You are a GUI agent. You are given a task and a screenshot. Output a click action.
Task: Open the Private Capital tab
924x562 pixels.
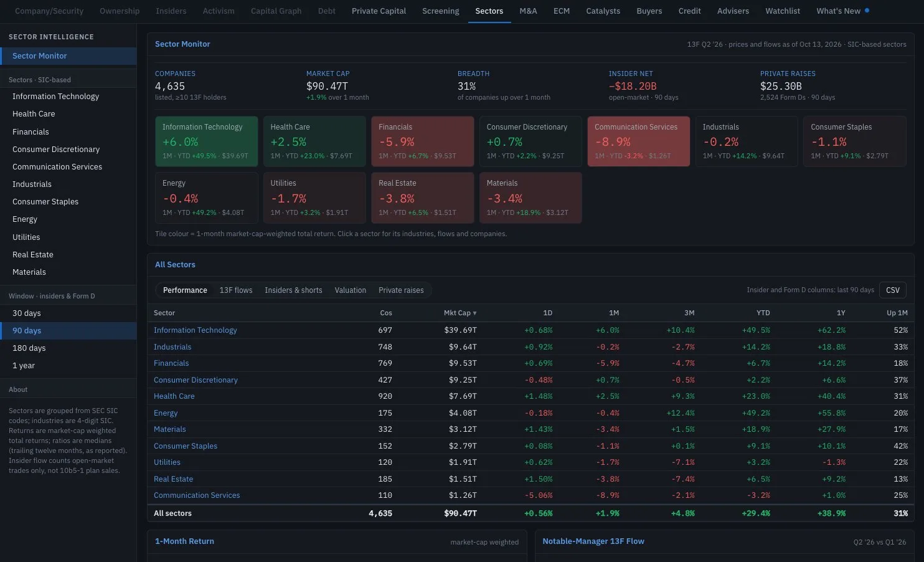379,11
